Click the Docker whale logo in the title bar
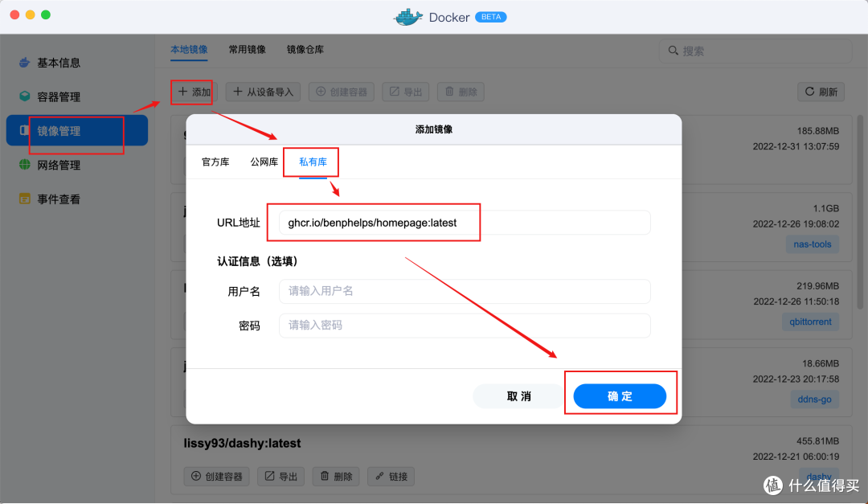The image size is (868, 504). click(408, 16)
